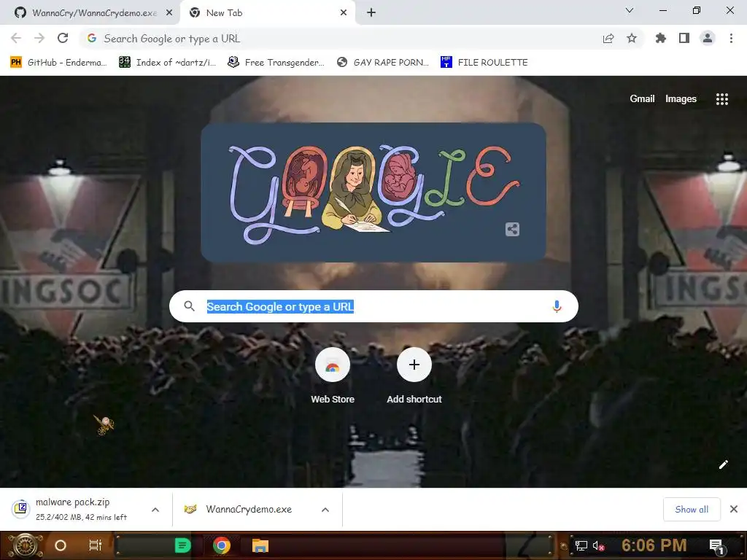The image size is (747, 560).
Task: Open network status tray icon
Action: (581, 545)
